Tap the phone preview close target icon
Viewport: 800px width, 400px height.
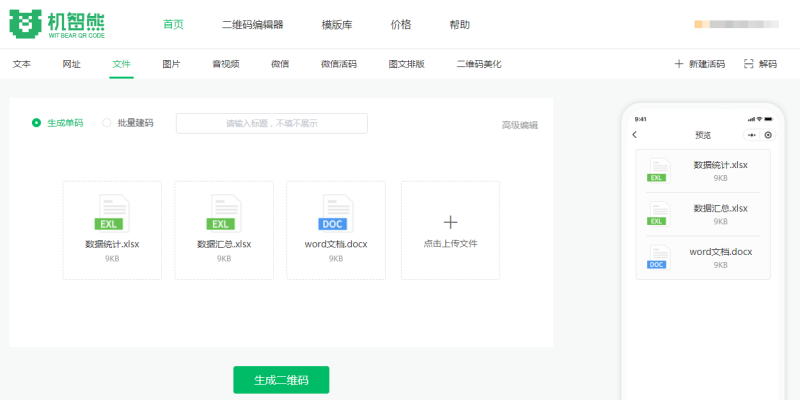click(768, 135)
